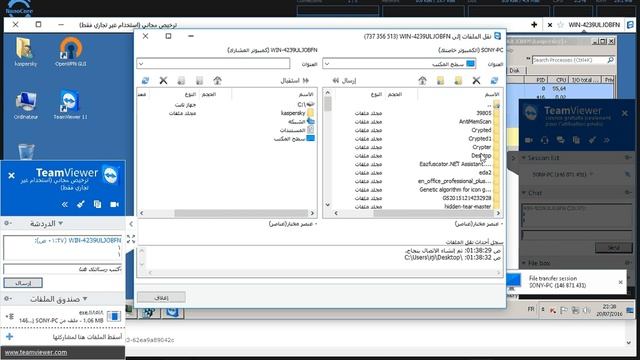
Task: Delete selected item in local file pane
Action: (x=476, y=80)
